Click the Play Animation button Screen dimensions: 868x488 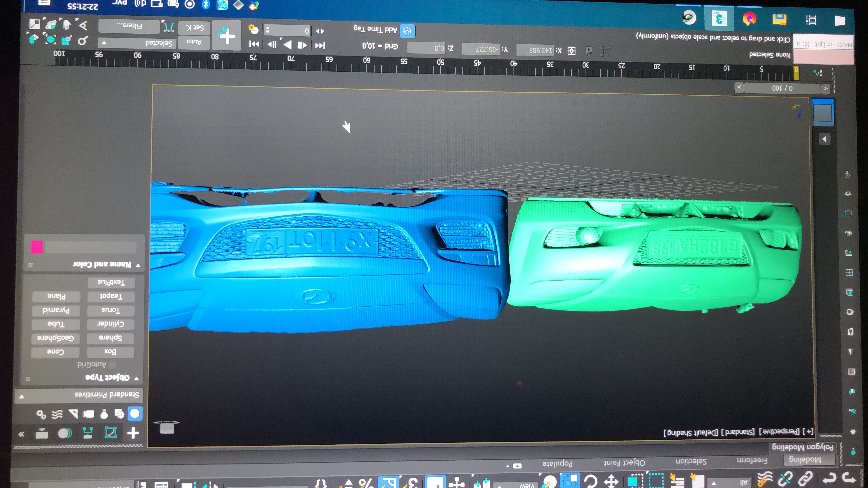(x=288, y=45)
